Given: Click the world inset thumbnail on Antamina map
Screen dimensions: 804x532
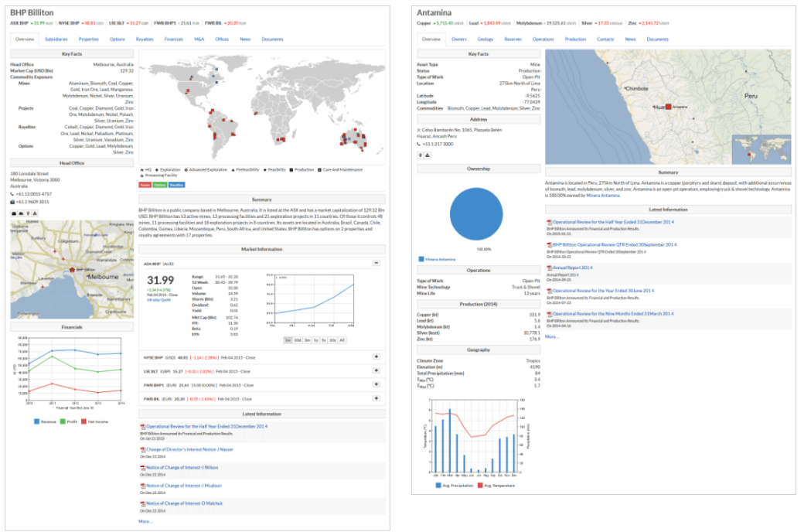Looking at the screenshot, I should [x=761, y=148].
